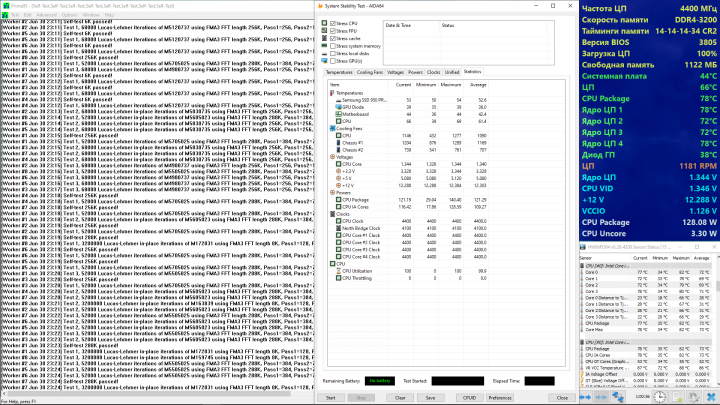Image resolution: width=720 pixels, height=405 pixels.
Task: Select the North Bridge Clock row
Action: pyautogui.click(x=409, y=228)
